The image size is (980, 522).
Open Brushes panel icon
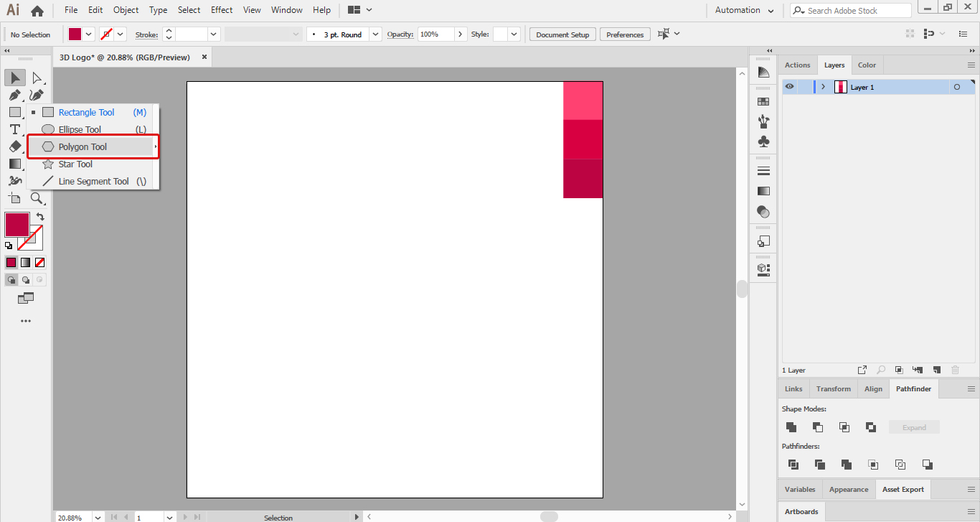tap(763, 121)
